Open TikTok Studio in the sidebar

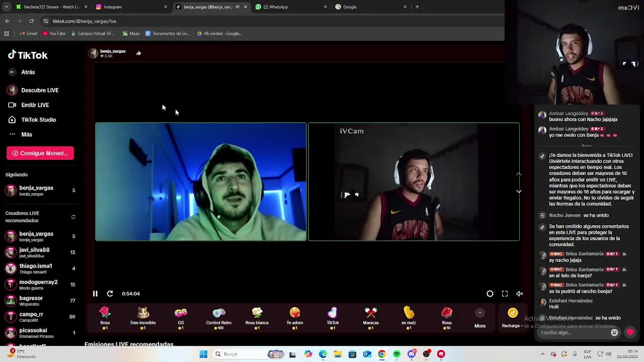tap(32, 120)
